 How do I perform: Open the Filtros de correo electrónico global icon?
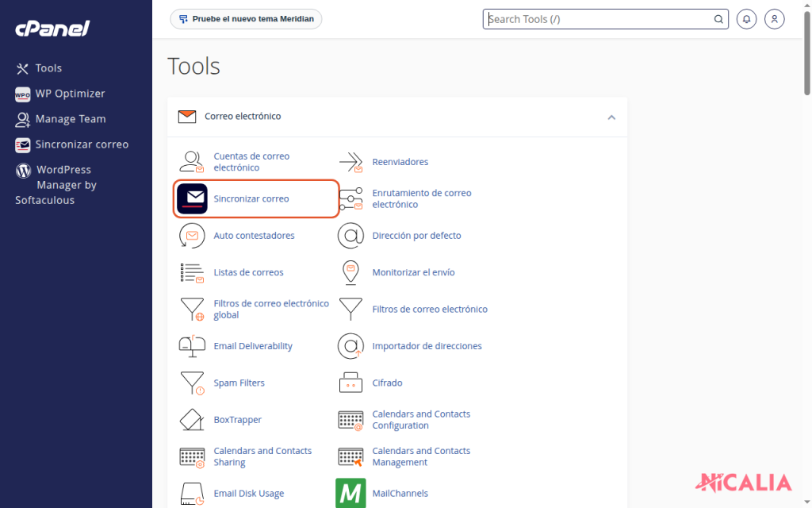[x=192, y=310]
